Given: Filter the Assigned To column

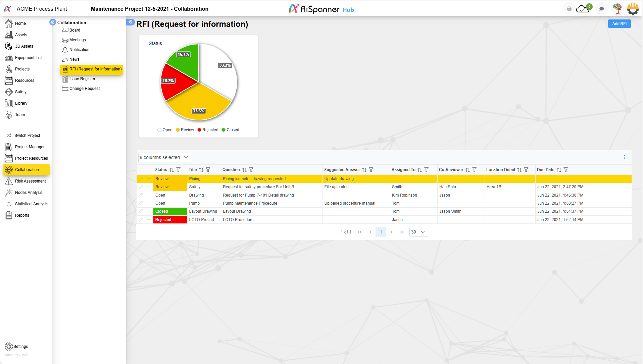Looking at the screenshot, I should pos(426,170).
